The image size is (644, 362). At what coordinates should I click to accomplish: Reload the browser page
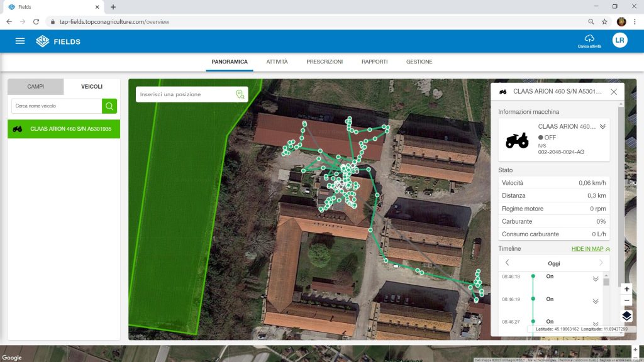pos(36,22)
